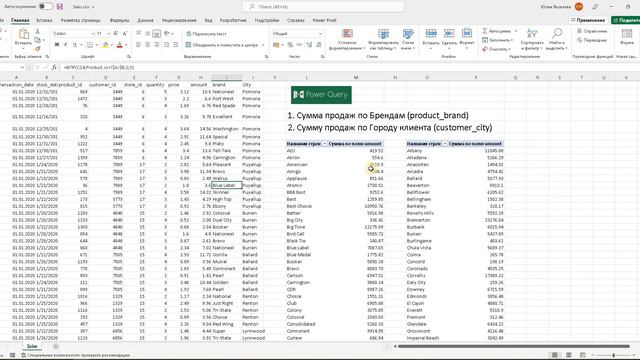Viewport: 640px width, 360px height.
Task: Click the Save diskette icon in title bar
Action: pos(60,7)
